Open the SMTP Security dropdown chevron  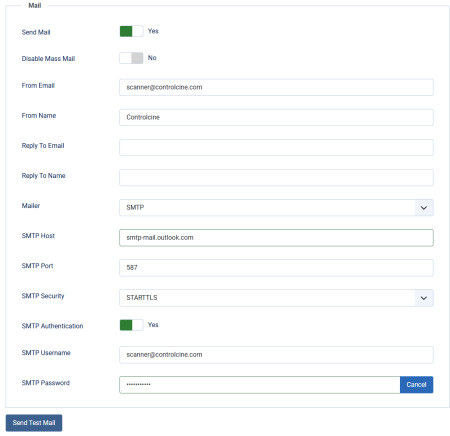424,298
